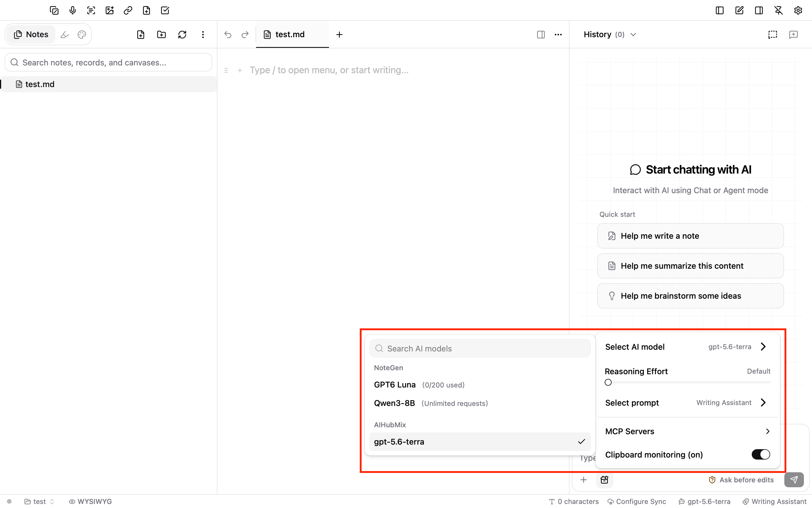812x508 pixels.
Task: Click the link icon in top toolbar
Action: click(128, 10)
